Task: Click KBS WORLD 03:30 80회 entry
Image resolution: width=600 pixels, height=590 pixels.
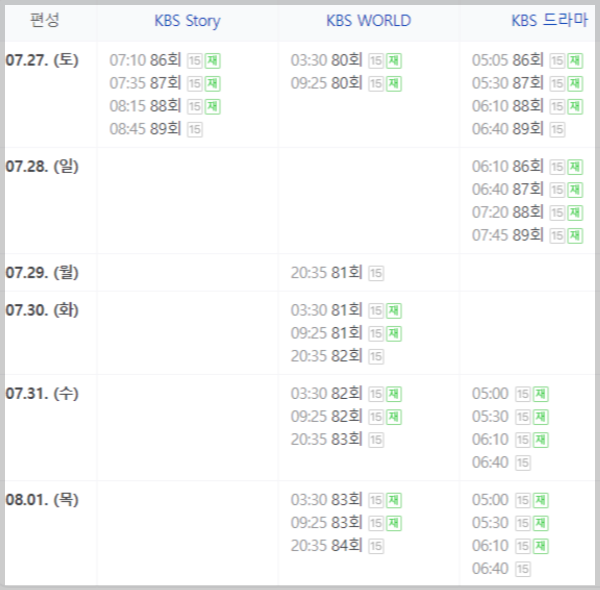Action: 326,60
